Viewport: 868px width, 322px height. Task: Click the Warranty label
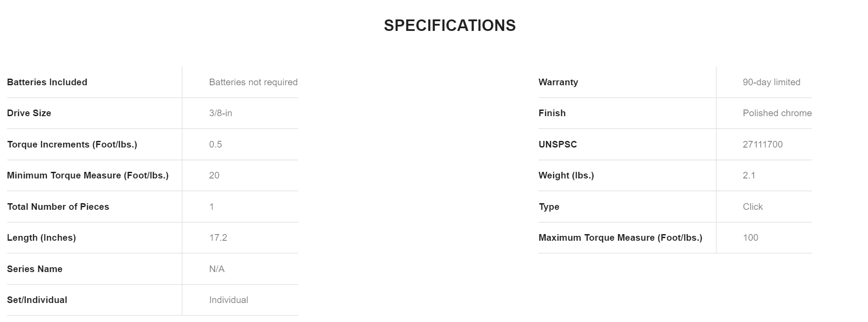(558, 82)
